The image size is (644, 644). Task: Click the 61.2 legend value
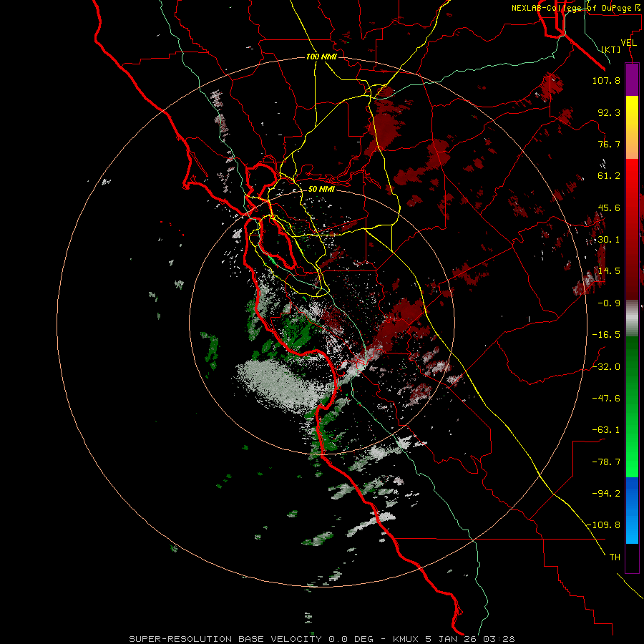609,176
